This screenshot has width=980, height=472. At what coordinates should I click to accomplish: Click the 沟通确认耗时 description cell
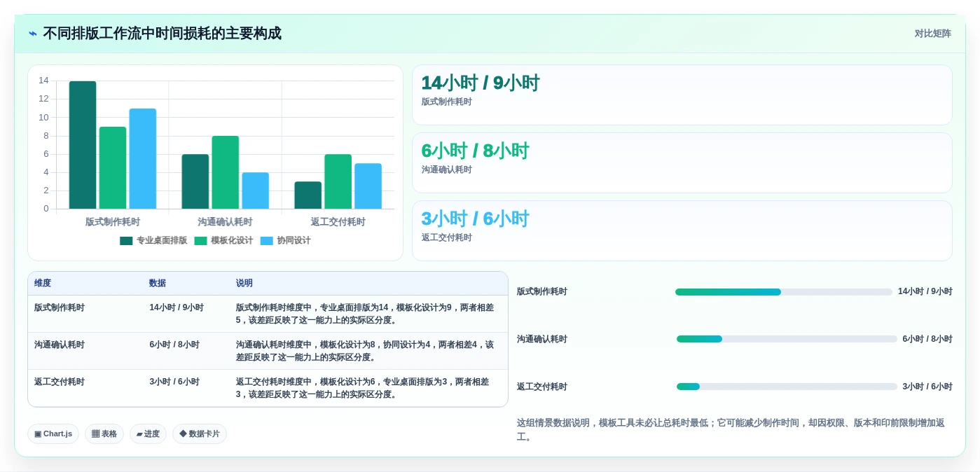(367, 351)
